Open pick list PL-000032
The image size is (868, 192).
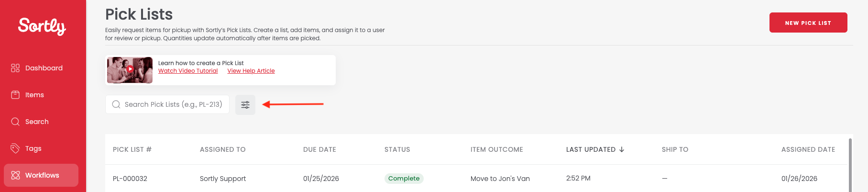[130, 179]
